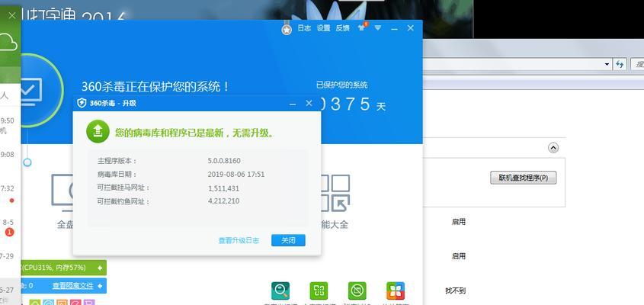
Task: Open the green frame scan tool icon
Action: (x=319, y=291)
